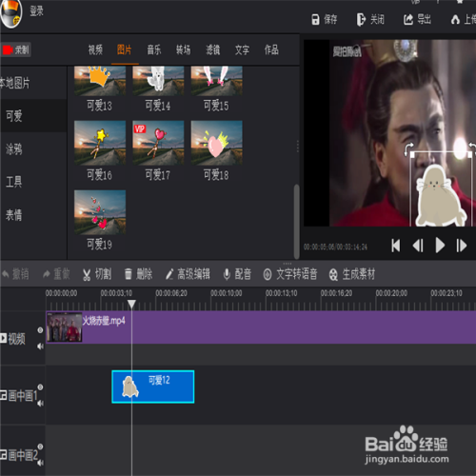Image resolution: width=476 pixels, height=476 pixels.
Task: Select the 工具 category
Action: pos(14,182)
